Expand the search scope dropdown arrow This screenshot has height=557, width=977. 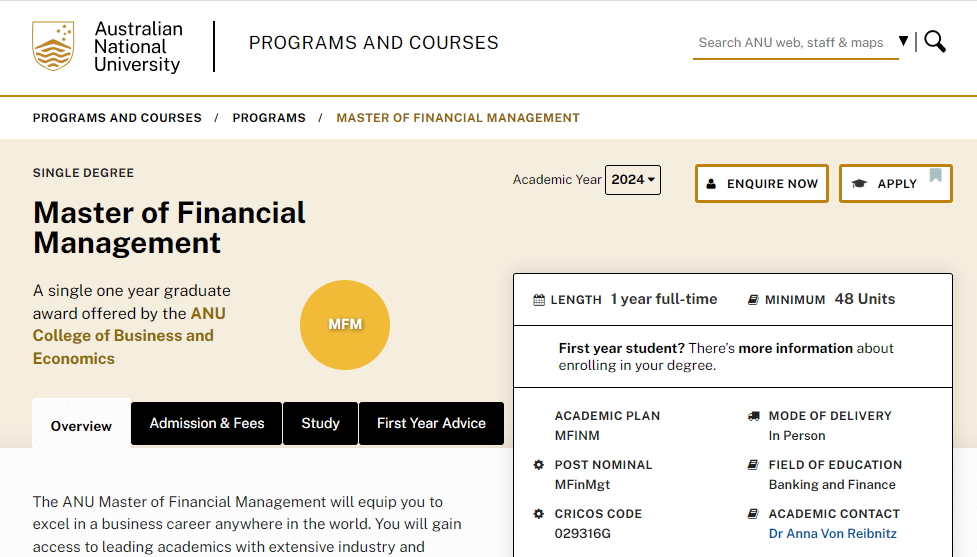coord(903,42)
